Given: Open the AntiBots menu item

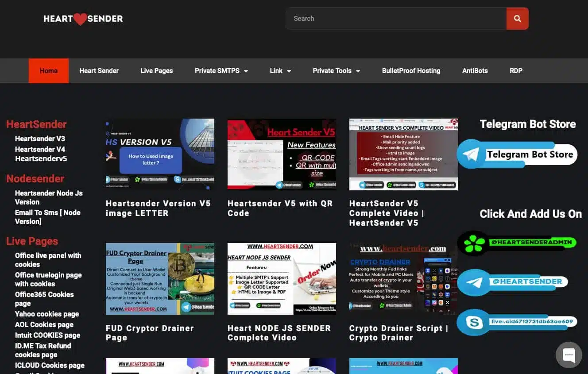Looking at the screenshot, I should (475, 71).
